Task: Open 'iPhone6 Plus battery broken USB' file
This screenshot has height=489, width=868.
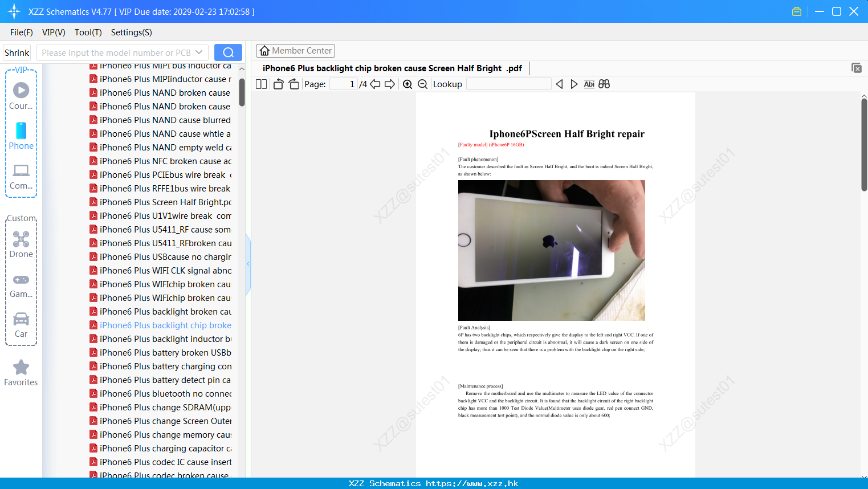Action: pyautogui.click(x=161, y=353)
